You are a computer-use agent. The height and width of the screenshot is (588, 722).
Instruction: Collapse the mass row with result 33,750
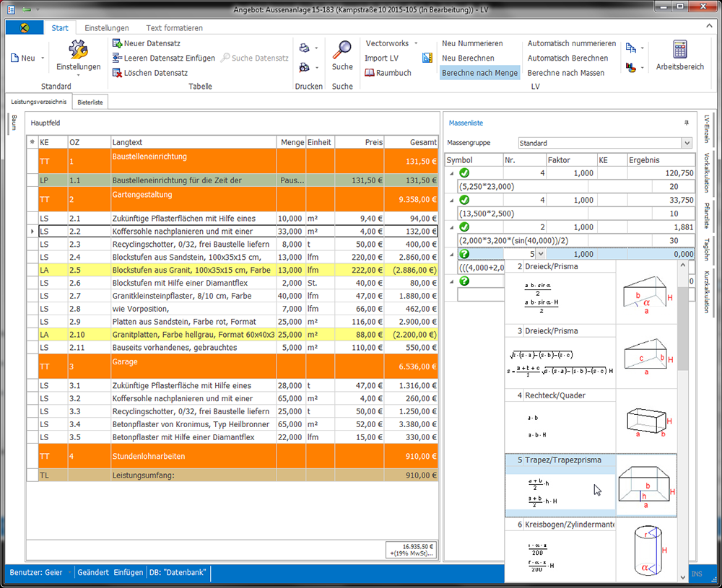(453, 200)
